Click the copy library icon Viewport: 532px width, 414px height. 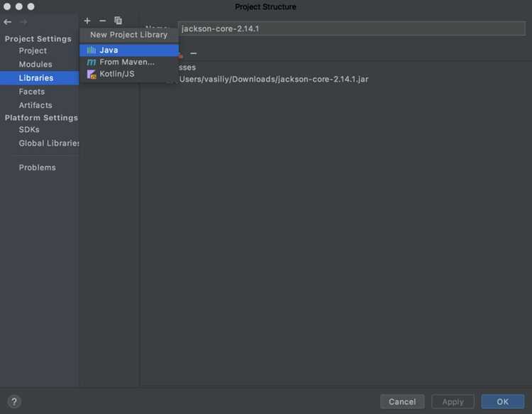click(118, 21)
